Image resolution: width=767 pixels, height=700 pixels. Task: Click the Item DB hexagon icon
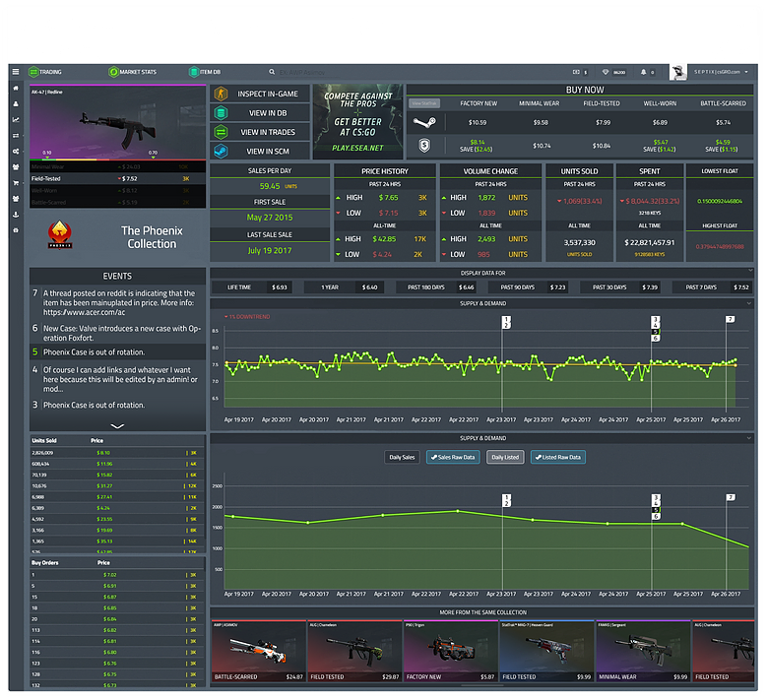[x=194, y=72]
